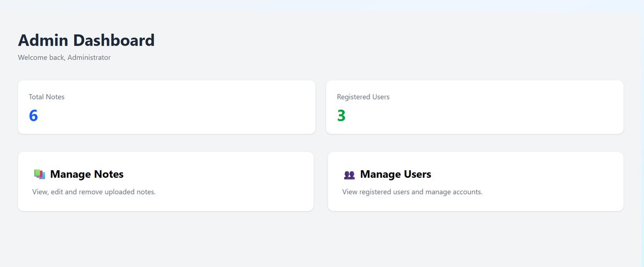Open the Manage Notes heading
The height and width of the screenshot is (267, 644).
pyautogui.click(x=86, y=174)
